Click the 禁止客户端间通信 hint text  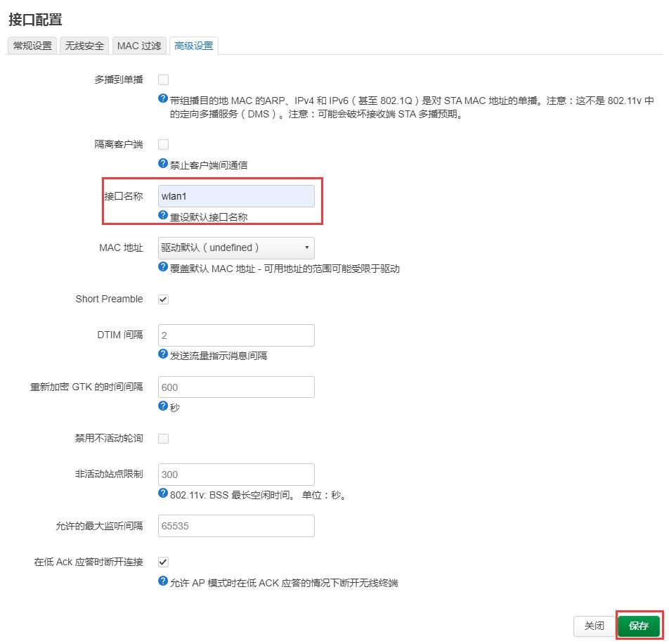tap(209, 165)
